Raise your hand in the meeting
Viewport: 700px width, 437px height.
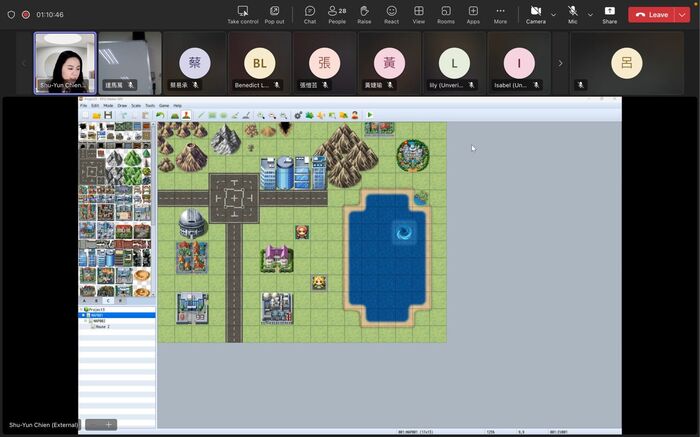click(x=364, y=15)
